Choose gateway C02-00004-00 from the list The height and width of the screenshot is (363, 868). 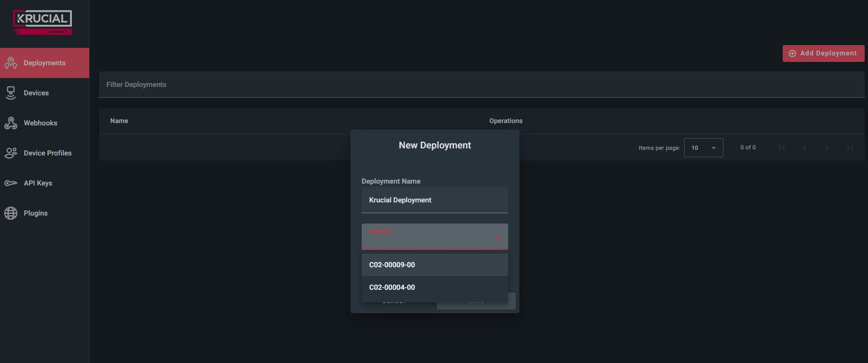click(x=434, y=287)
